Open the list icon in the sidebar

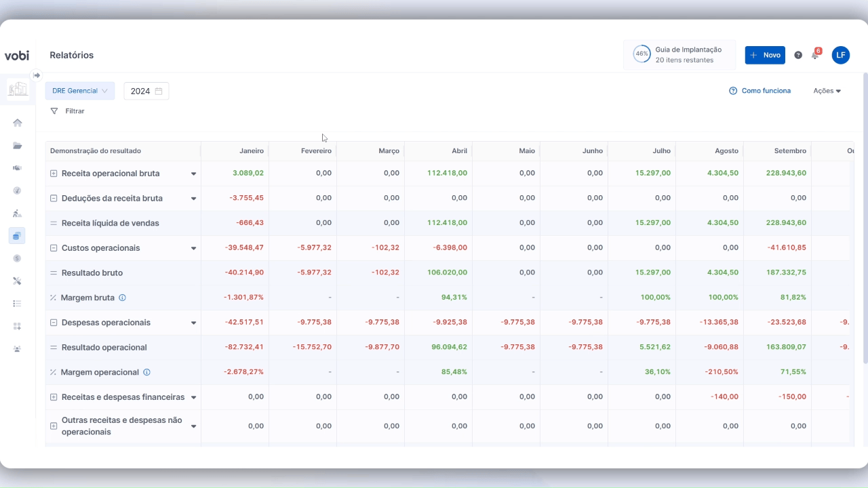(x=18, y=304)
